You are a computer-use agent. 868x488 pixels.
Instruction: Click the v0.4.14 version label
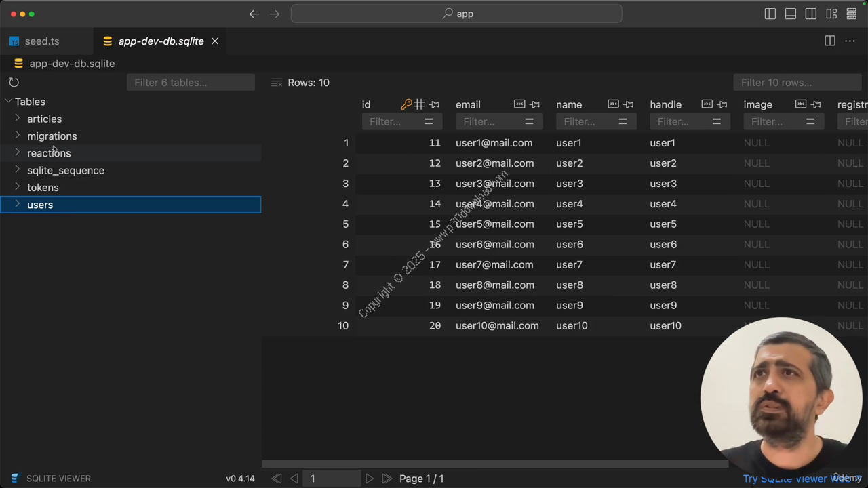240,478
